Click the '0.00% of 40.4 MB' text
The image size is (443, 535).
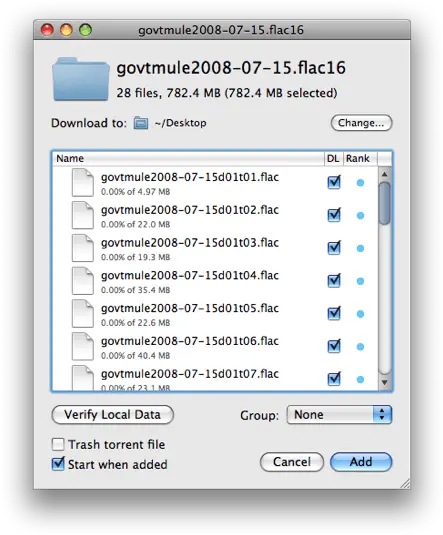pyautogui.click(x=135, y=356)
